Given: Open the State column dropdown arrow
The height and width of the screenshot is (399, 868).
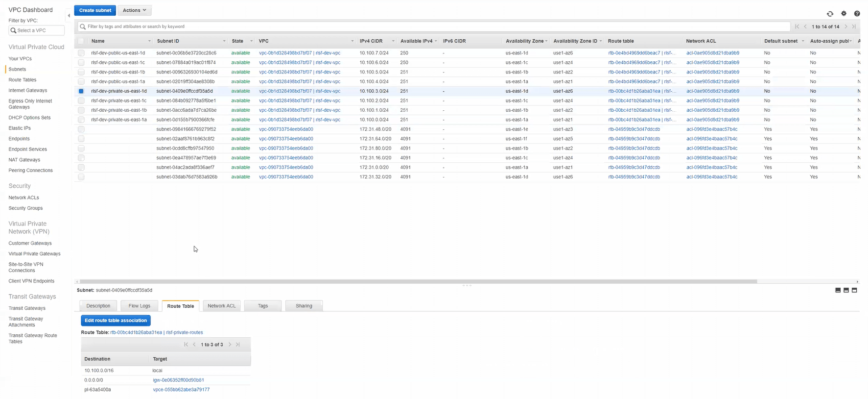Looking at the screenshot, I should click(x=251, y=41).
